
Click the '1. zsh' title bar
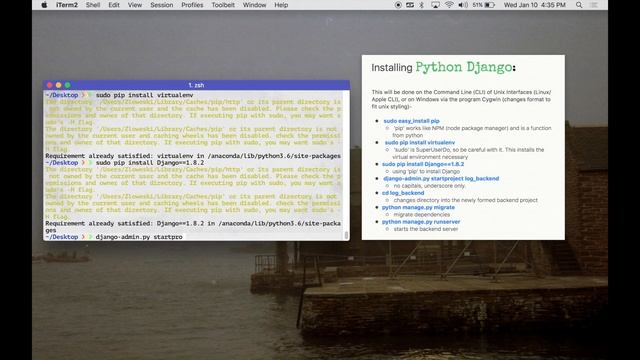[196, 85]
